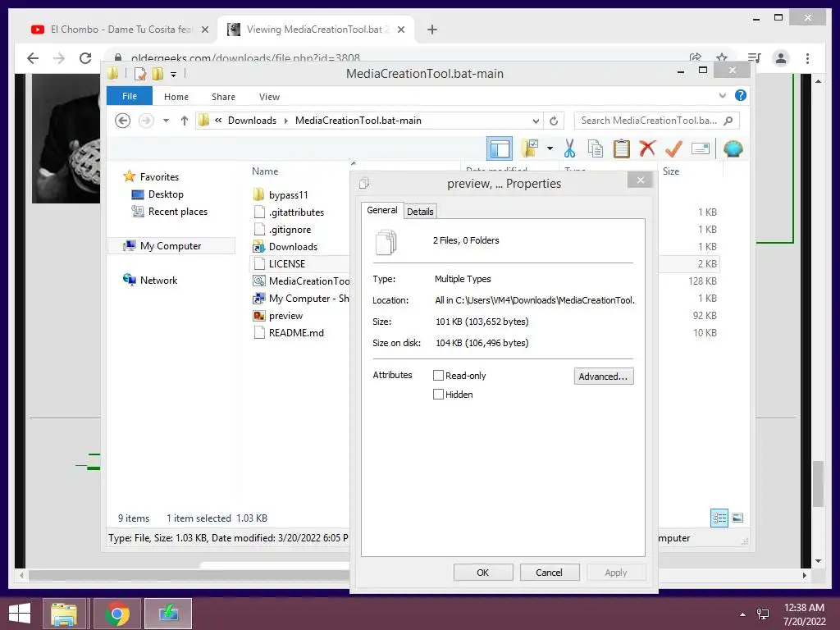Select Recent places in Favorites
This screenshot has height=630, width=840.
click(x=177, y=212)
